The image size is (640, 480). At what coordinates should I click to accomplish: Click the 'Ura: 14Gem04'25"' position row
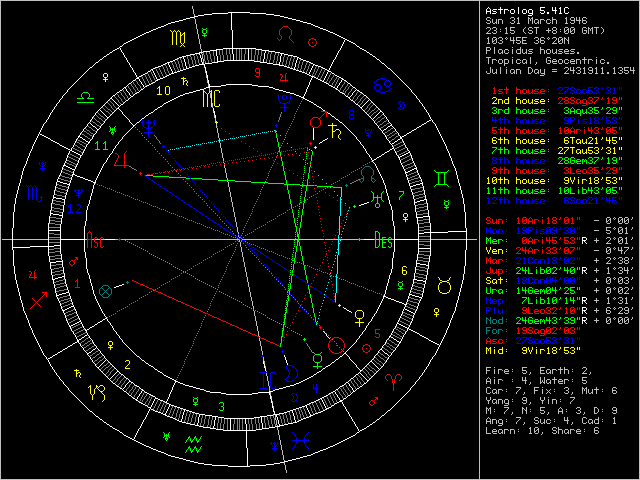560,291
